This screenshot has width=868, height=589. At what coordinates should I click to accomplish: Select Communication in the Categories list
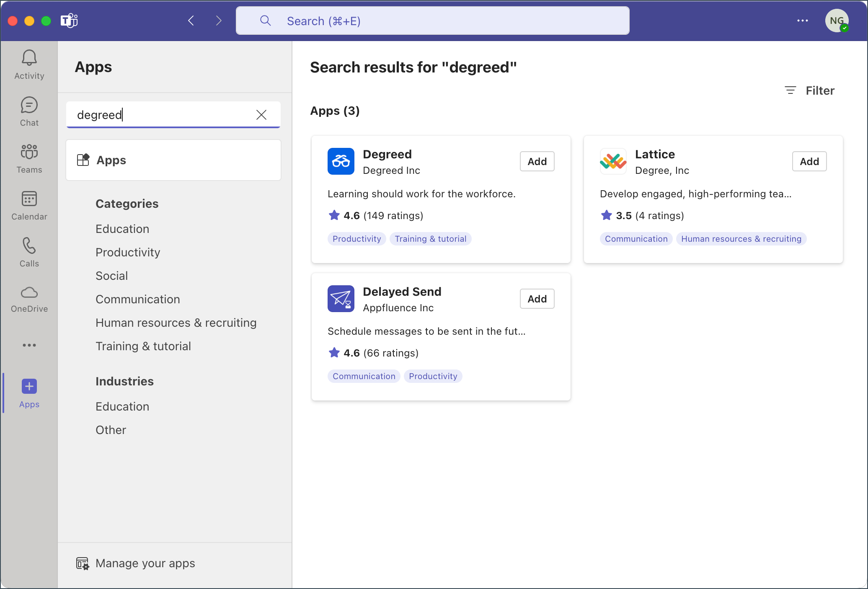pyautogui.click(x=138, y=299)
